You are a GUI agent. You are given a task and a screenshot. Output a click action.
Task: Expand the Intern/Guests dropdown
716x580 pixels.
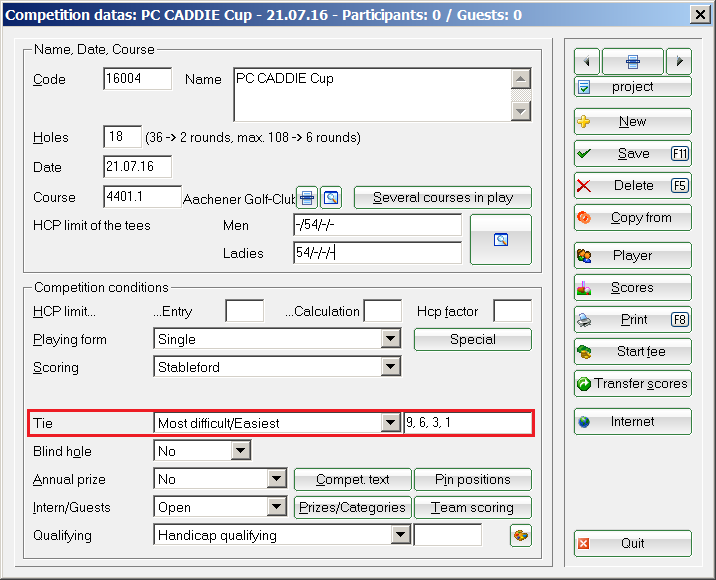pyautogui.click(x=277, y=508)
